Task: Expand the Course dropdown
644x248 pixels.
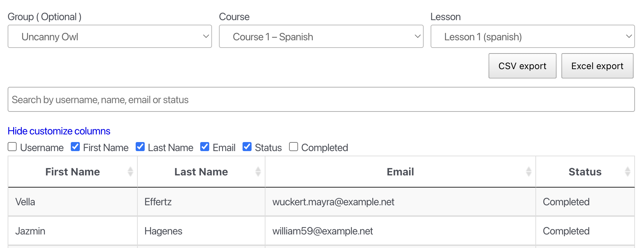Action: tap(321, 36)
